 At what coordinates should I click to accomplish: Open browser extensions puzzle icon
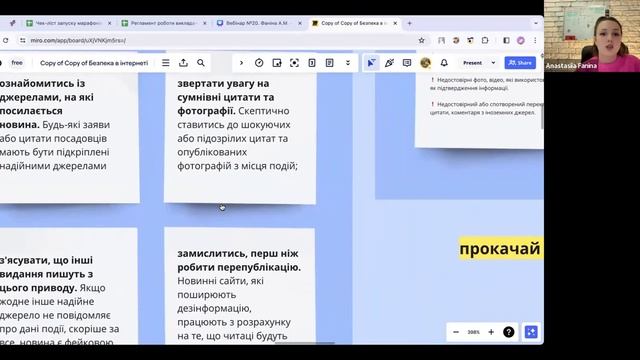[485, 40]
